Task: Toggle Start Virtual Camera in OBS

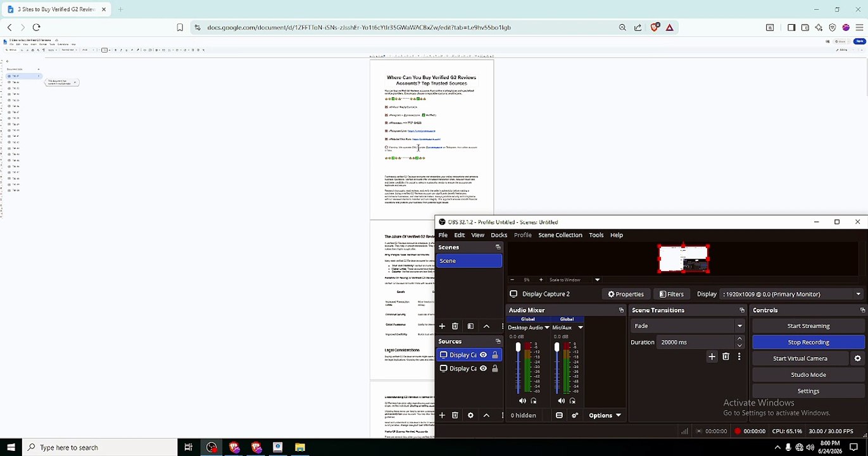Action: [800, 358]
